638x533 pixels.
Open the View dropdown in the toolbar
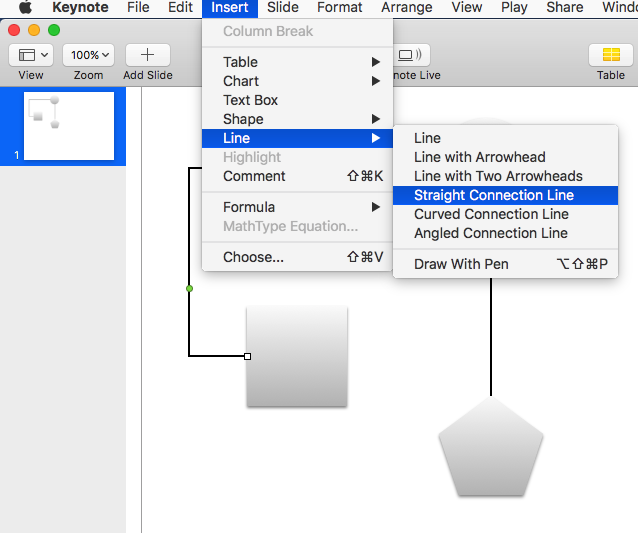(x=31, y=55)
